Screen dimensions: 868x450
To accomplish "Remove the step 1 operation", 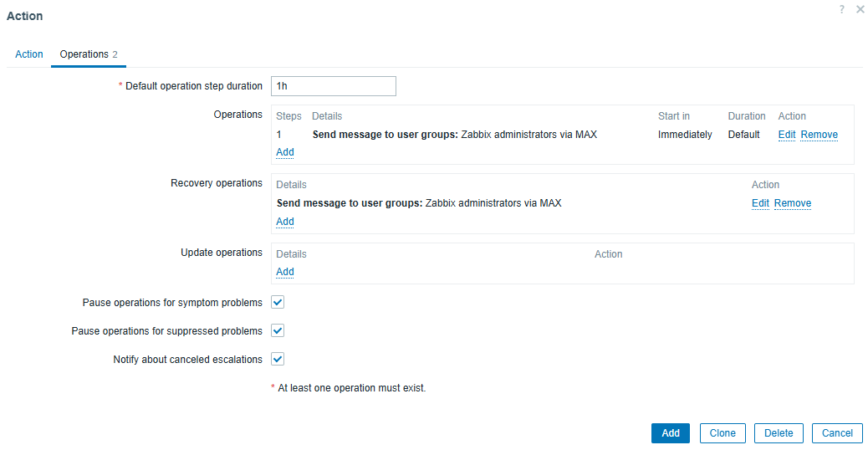I will click(819, 135).
